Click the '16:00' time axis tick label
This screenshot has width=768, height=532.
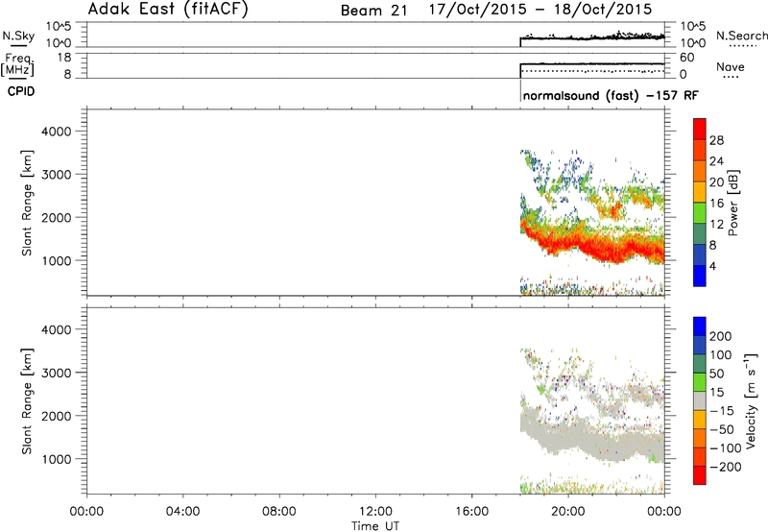(472, 512)
